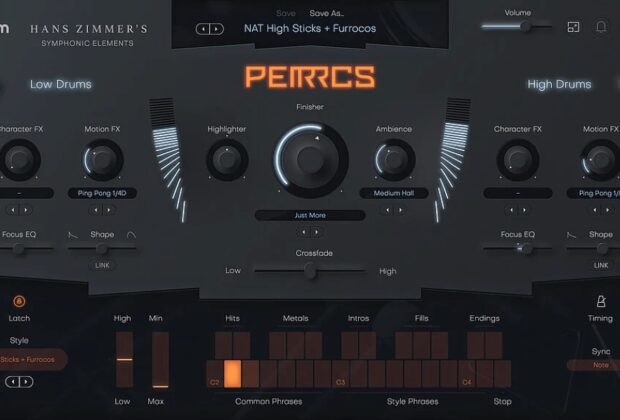This screenshot has height=420, width=620.
Task: Select the Low Drums section heading
Action: pos(60,84)
